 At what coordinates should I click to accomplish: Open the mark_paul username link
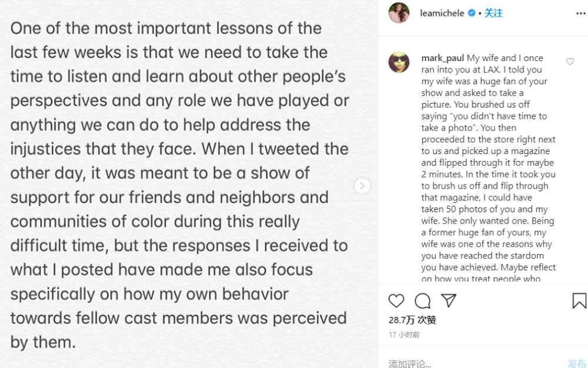point(443,58)
